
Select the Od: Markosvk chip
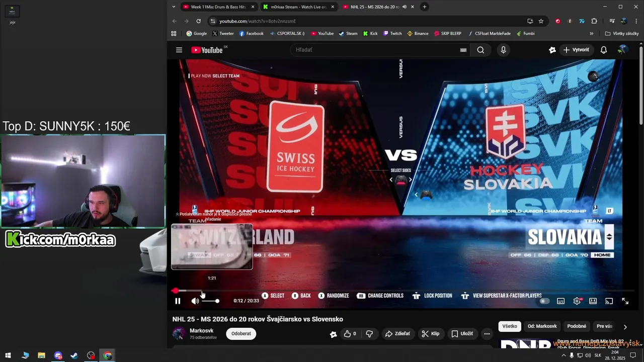[x=542, y=326]
